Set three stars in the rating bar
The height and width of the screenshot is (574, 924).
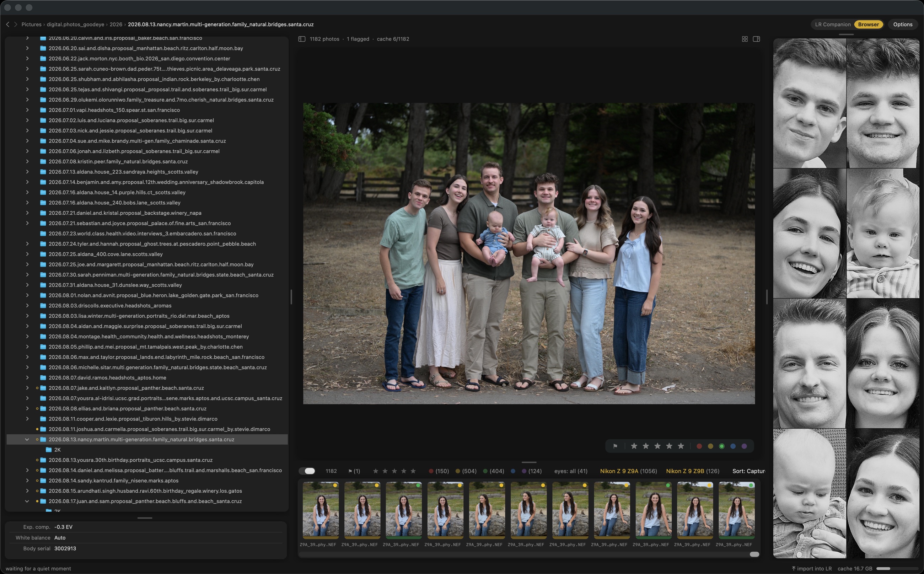pyautogui.click(x=657, y=446)
